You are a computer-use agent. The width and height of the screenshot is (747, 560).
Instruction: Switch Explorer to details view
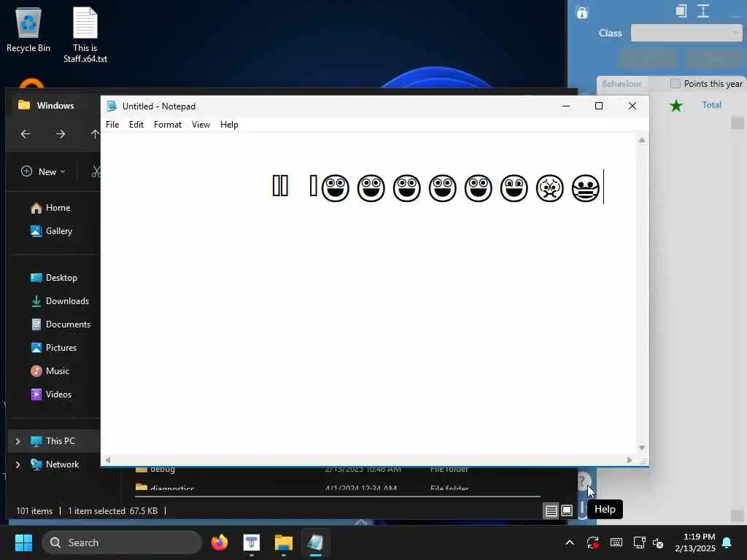pyautogui.click(x=551, y=511)
